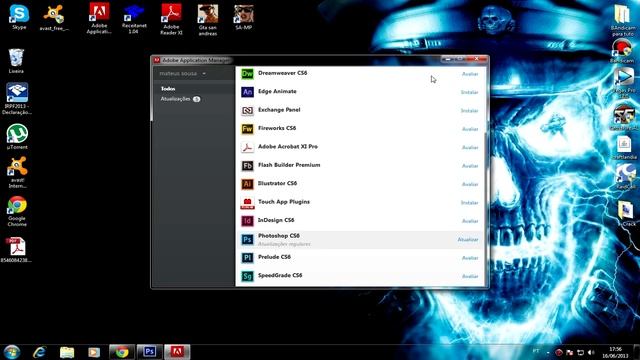The width and height of the screenshot is (640, 360).
Task: Click the Edge Animate app icon
Action: point(247,92)
